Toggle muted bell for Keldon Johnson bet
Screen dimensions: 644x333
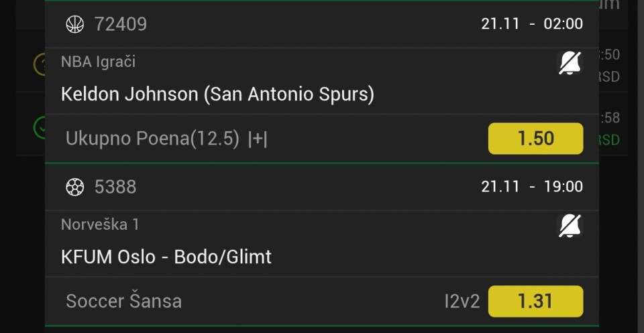[x=570, y=64]
